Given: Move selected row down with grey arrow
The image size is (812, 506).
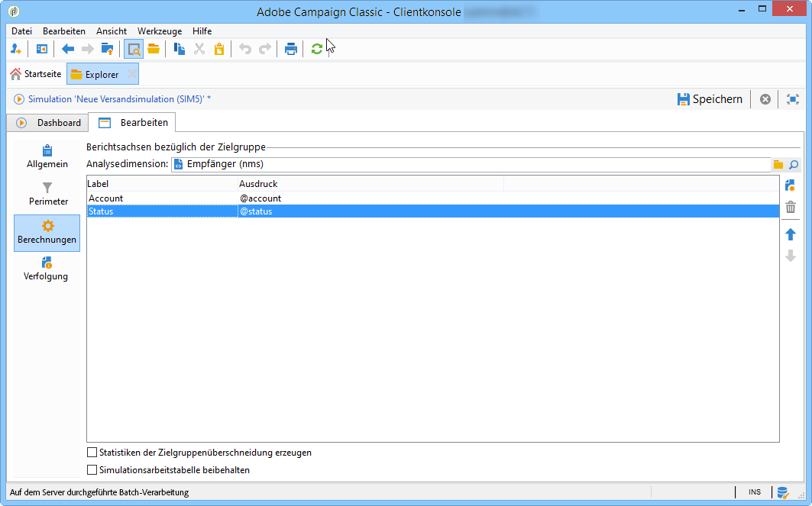Looking at the screenshot, I should (791, 256).
